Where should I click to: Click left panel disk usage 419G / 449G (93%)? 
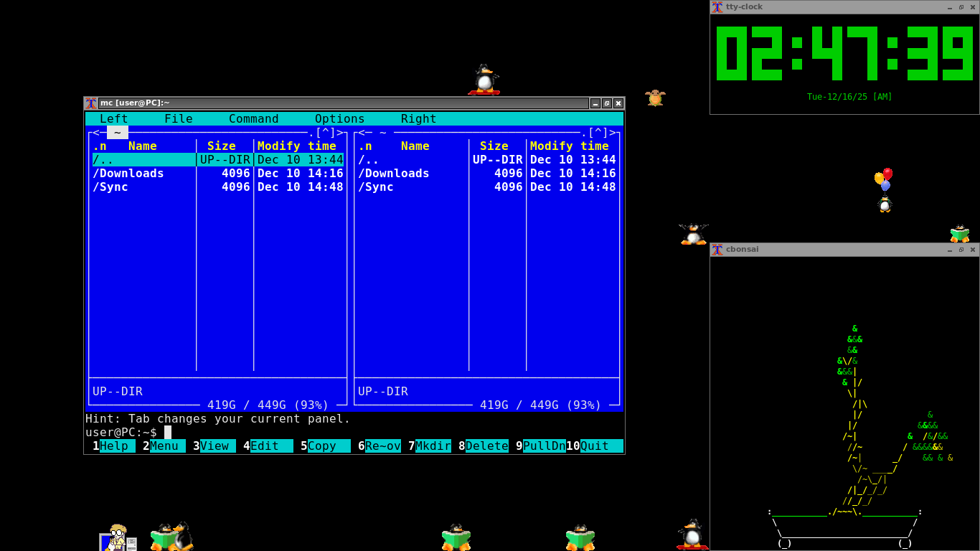pos(268,405)
